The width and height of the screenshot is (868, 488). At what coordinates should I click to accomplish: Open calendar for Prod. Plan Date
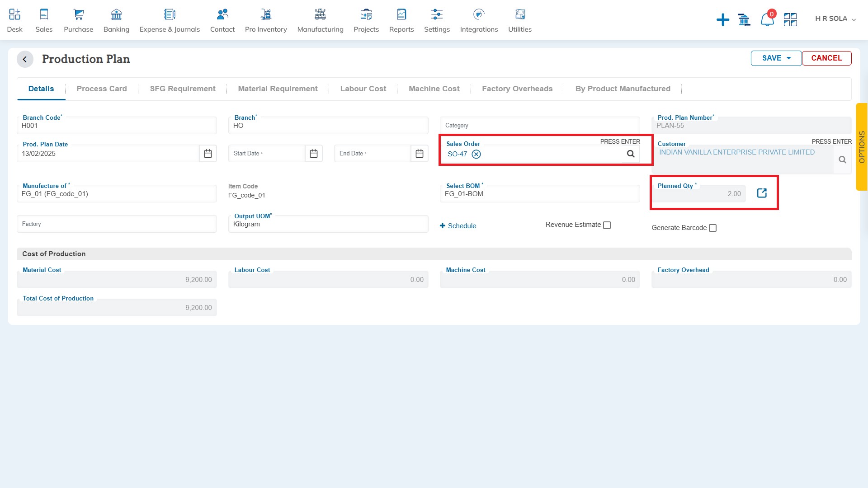[x=208, y=154]
